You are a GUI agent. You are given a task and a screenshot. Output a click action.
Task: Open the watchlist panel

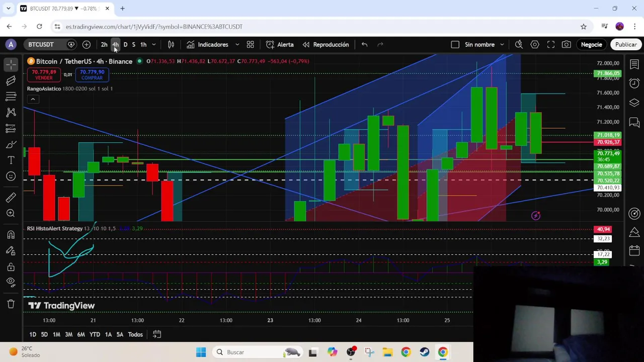[x=634, y=64]
